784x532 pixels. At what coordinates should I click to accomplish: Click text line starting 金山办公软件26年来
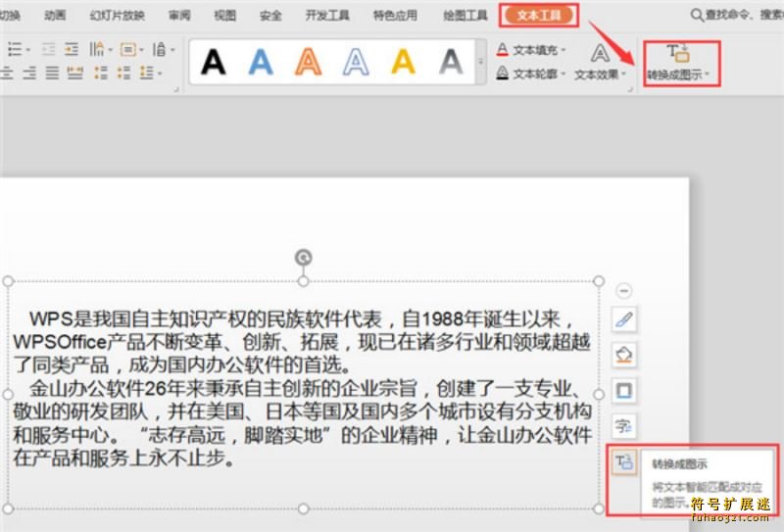(306, 389)
